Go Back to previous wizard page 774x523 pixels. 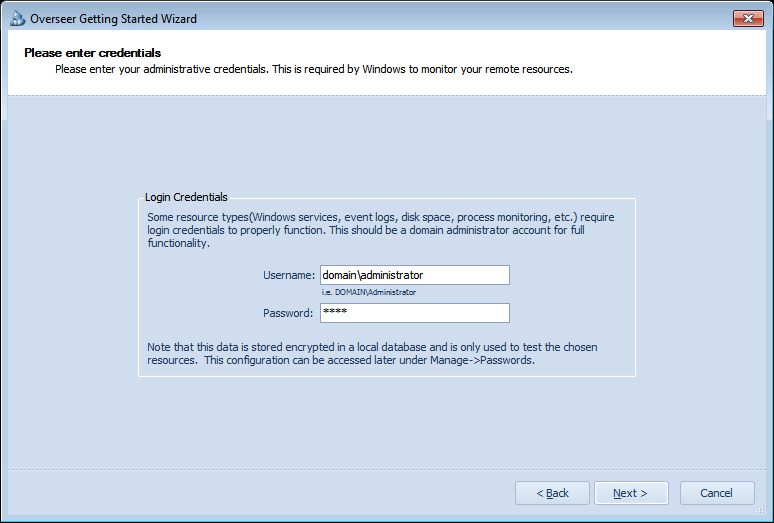click(552, 493)
